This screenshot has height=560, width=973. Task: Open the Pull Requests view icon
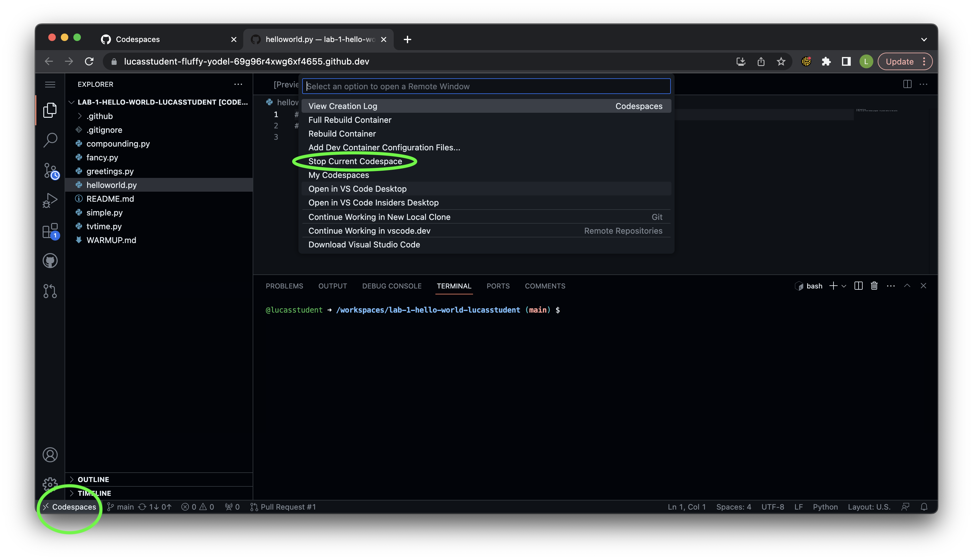pos(50,291)
